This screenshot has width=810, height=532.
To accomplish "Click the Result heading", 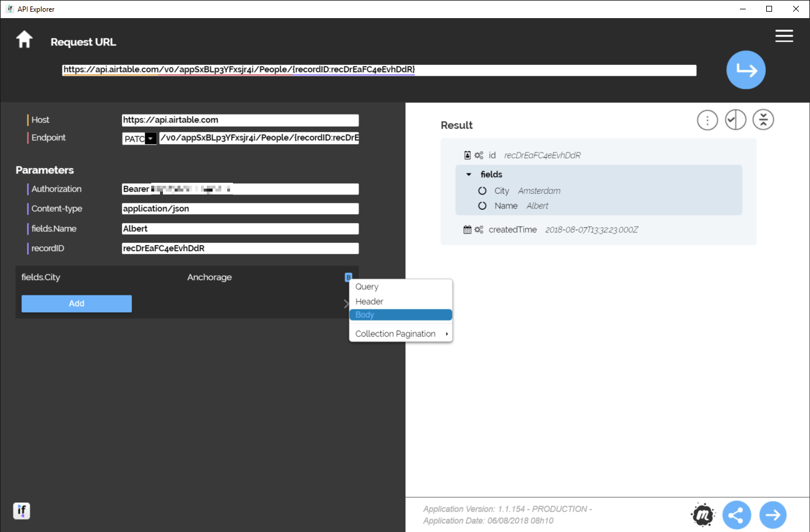I will point(457,126).
